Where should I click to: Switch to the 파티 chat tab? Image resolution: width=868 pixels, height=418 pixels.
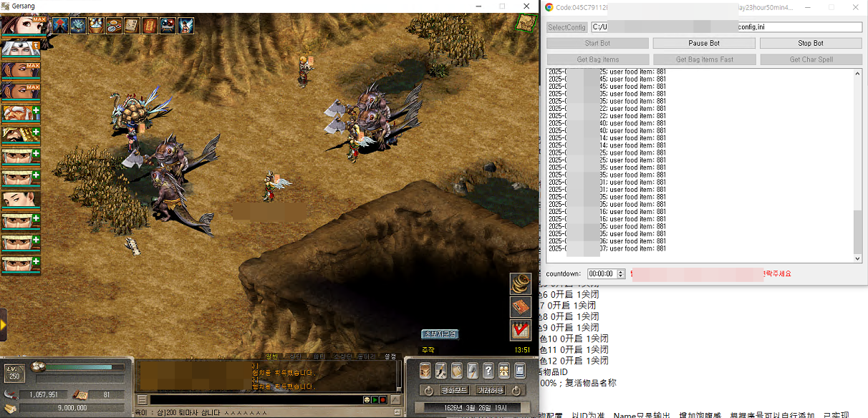(319, 356)
